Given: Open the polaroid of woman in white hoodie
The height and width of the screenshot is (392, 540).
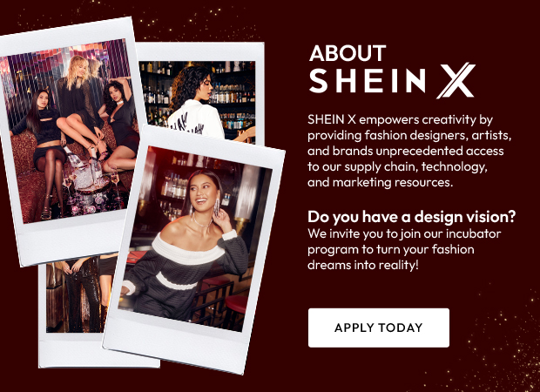Looking at the screenshot, I should (x=203, y=93).
